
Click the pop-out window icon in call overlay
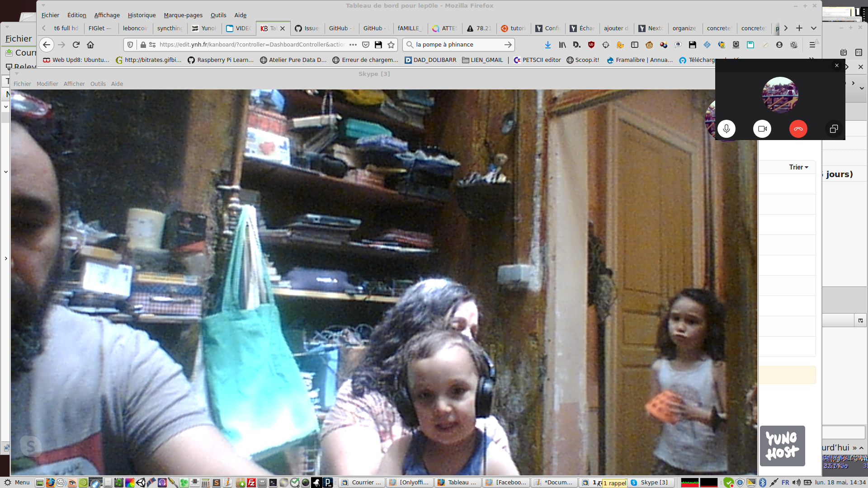[x=834, y=129]
